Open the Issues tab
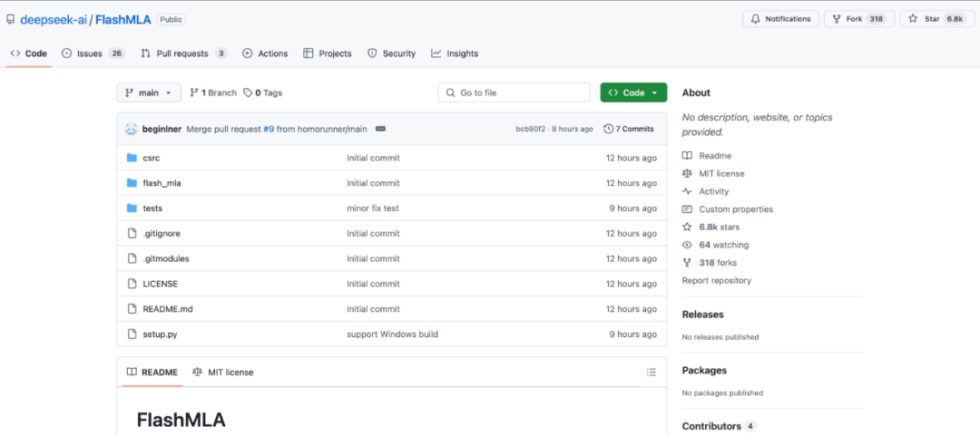This screenshot has width=980, height=436. pos(93,53)
